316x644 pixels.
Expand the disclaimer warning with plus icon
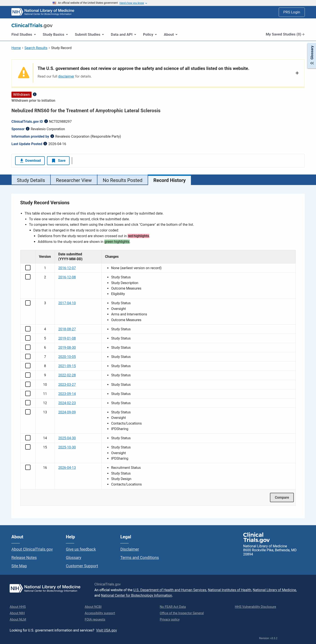coord(297,73)
